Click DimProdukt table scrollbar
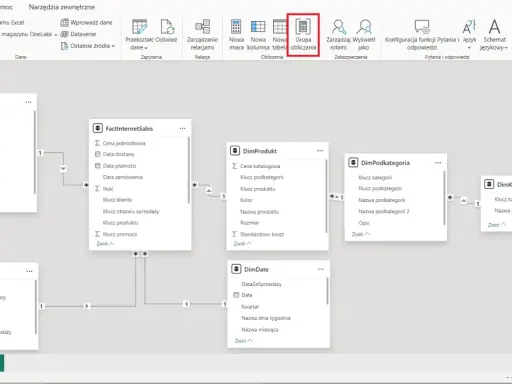Image resolution: width=512 pixels, height=384 pixels. (326, 196)
